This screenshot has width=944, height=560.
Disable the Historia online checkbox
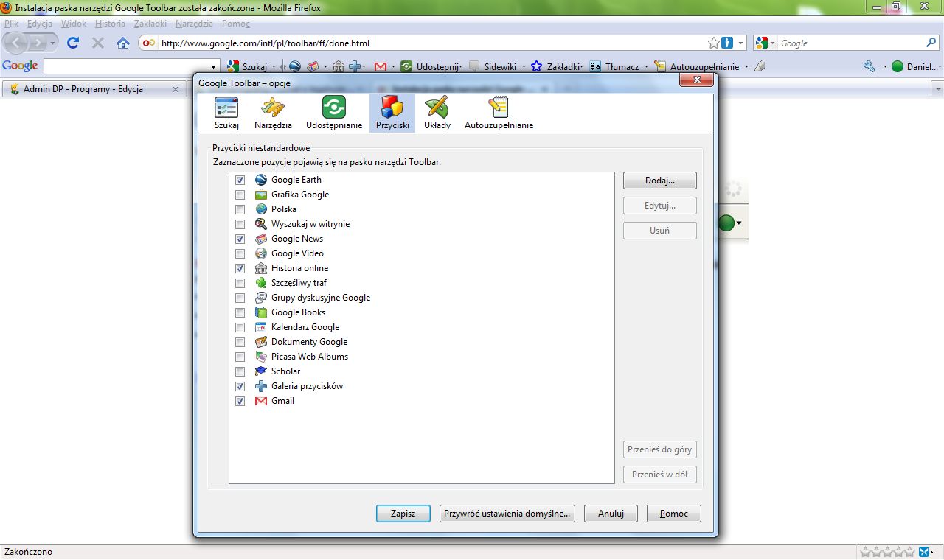point(240,268)
